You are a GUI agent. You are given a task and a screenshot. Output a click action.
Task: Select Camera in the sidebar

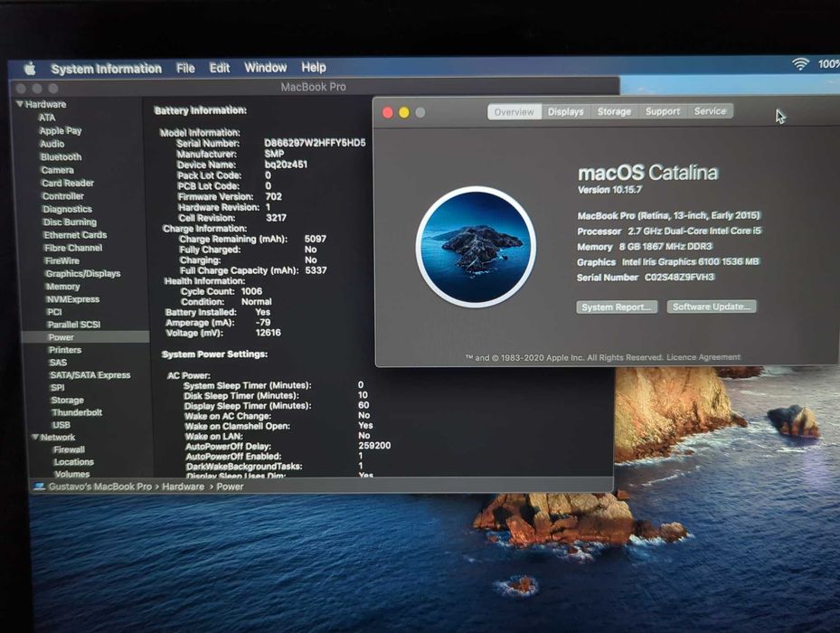57,170
